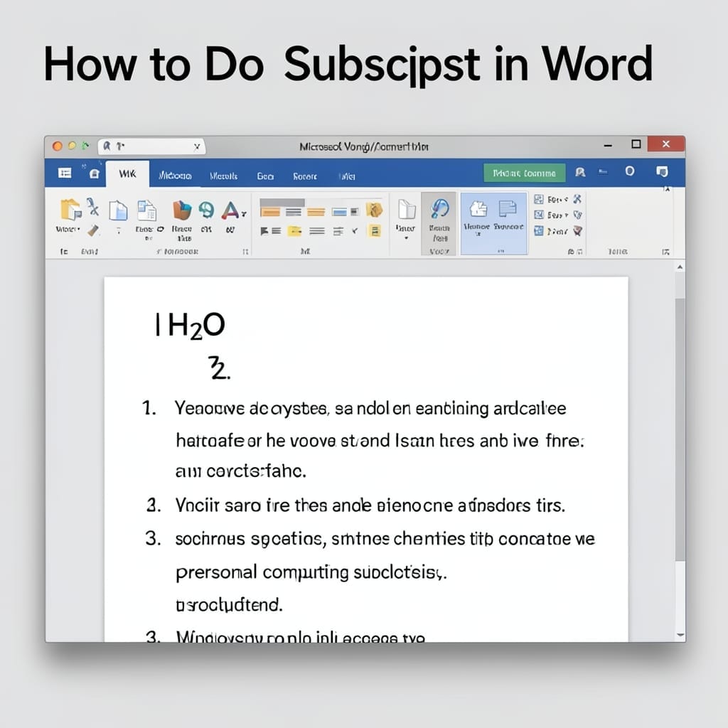728x728 pixels.
Task: Select the scissors cut icon
Action: [x=93, y=207]
